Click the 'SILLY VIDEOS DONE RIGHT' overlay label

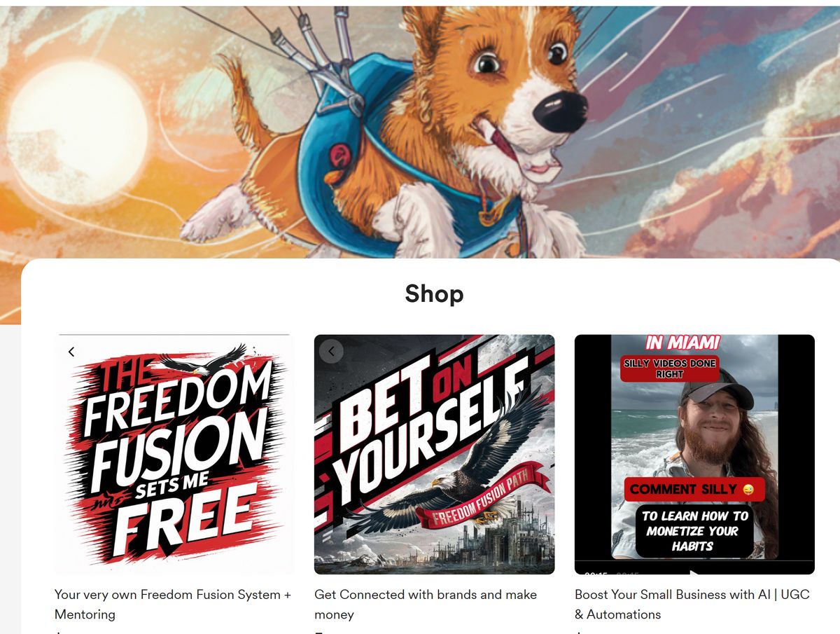(670, 368)
